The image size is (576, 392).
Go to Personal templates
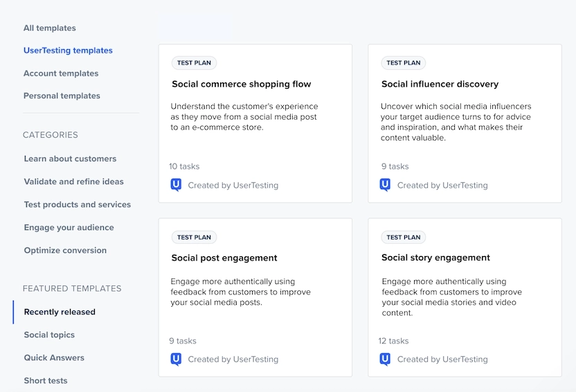pos(62,96)
